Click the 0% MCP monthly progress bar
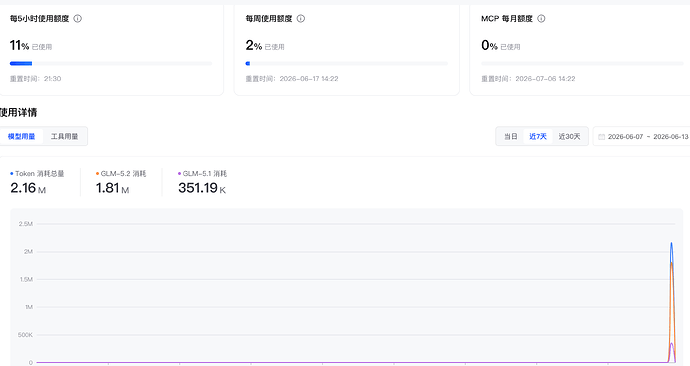Image resolution: width=690 pixels, height=366 pixels. pyautogui.click(x=583, y=63)
